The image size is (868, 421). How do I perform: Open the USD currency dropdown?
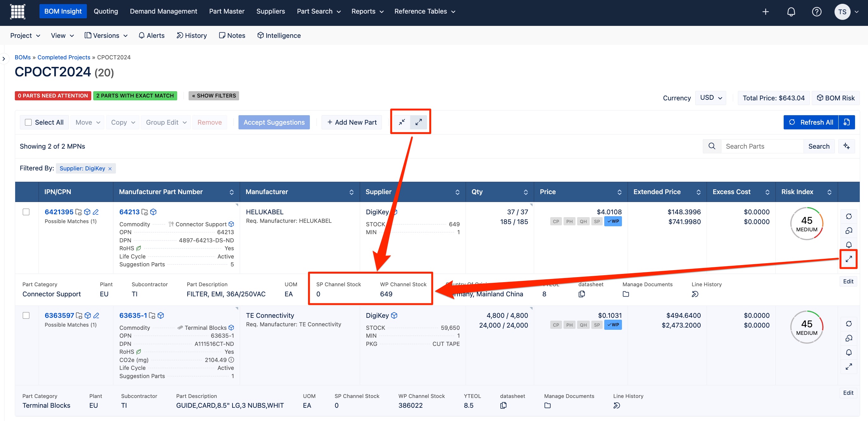pos(711,98)
